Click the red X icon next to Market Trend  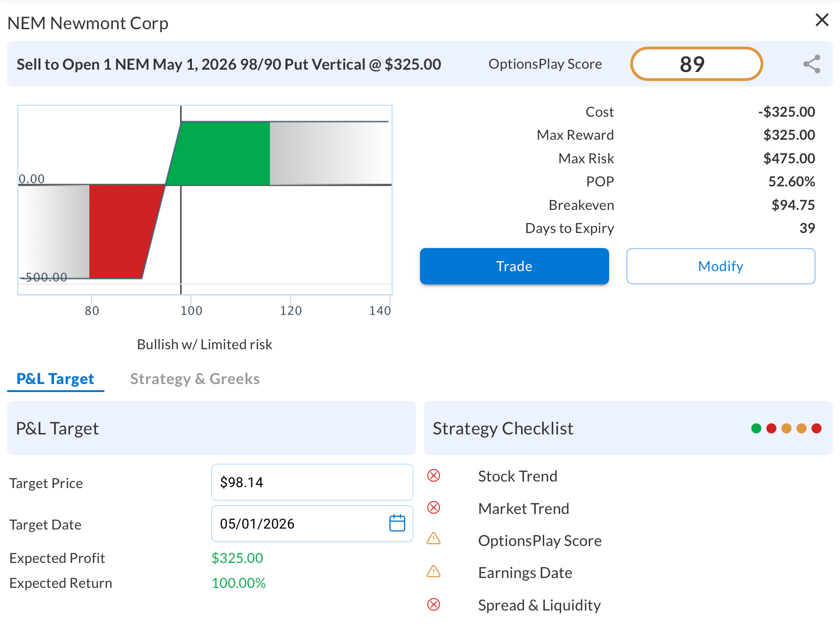[434, 508]
